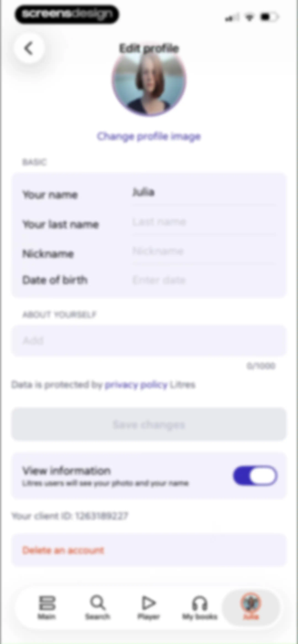Image resolution: width=298 pixels, height=644 pixels.
Task: Focus the Nickname input field
Action: 204,251
